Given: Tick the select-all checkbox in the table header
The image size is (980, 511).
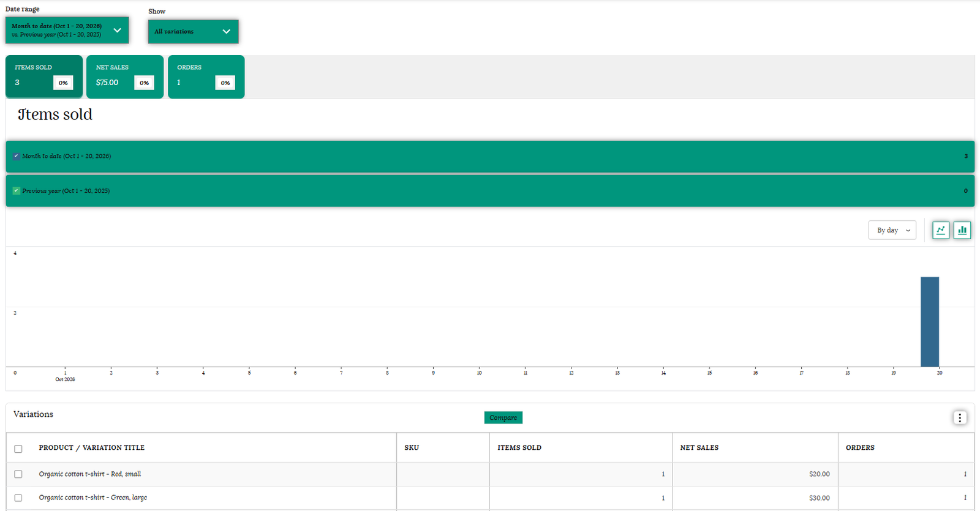Looking at the screenshot, I should [18, 449].
